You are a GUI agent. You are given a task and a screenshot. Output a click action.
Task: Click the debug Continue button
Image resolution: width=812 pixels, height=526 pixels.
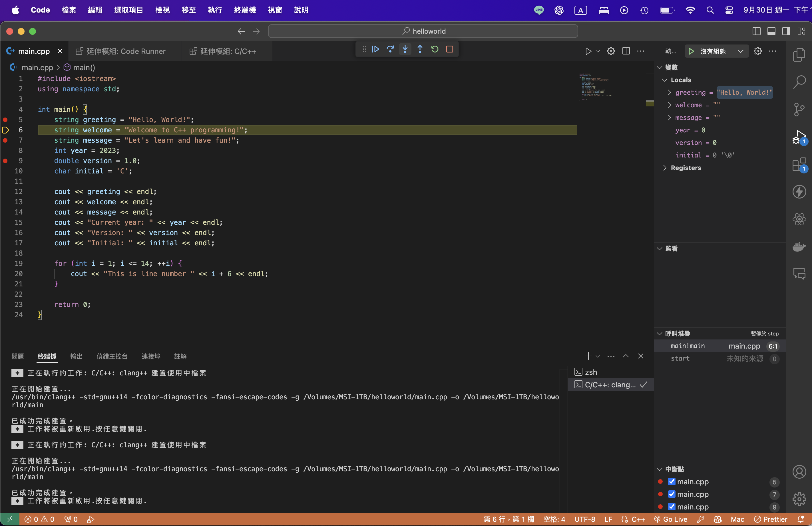click(375, 49)
